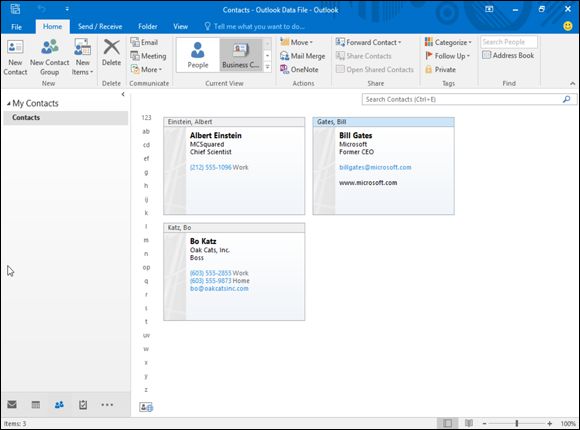Open Tasks from the navigation bar
The image size is (580, 430).
[x=83, y=404]
